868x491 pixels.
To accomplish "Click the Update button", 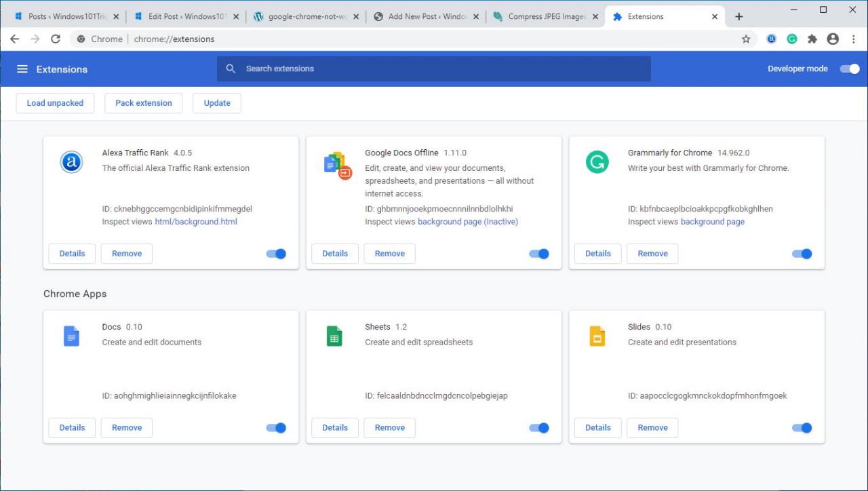I will (217, 103).
